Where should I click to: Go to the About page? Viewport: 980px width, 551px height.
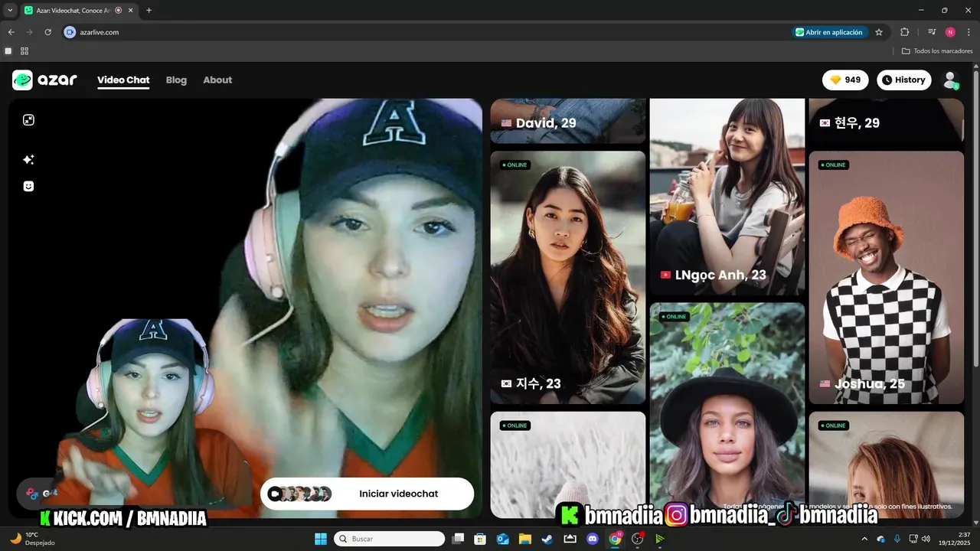[217, 80]
